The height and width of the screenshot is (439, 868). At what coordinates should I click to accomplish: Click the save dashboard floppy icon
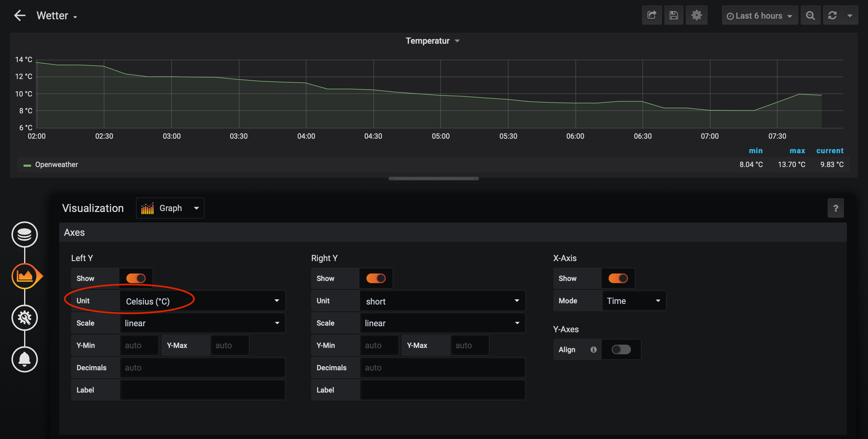click(673, 15)
